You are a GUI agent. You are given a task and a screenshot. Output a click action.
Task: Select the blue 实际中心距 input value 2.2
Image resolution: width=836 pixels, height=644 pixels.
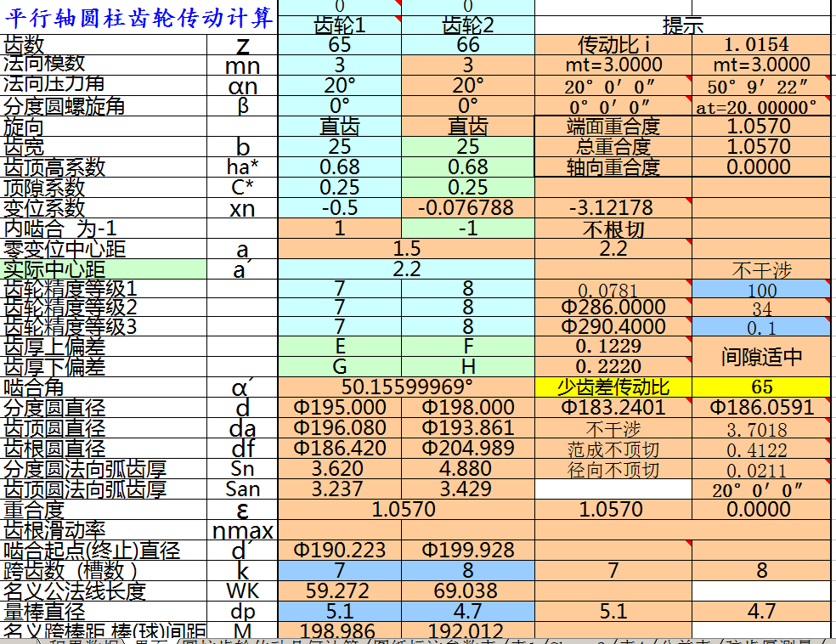406,268
